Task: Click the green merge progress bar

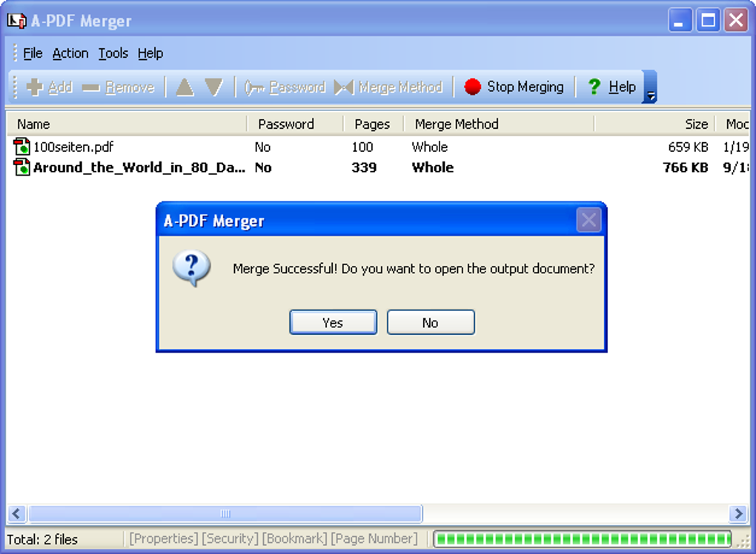Action: pos(583,539)
